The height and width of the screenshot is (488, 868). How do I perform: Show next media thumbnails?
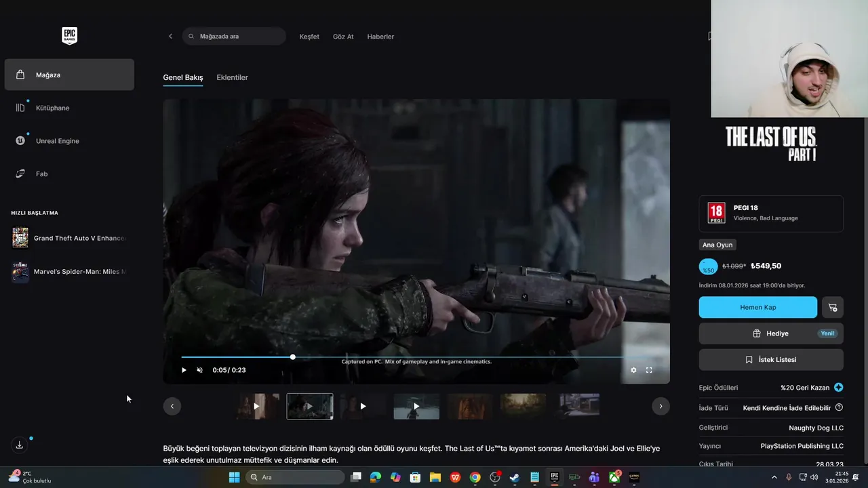coord(660,406)
